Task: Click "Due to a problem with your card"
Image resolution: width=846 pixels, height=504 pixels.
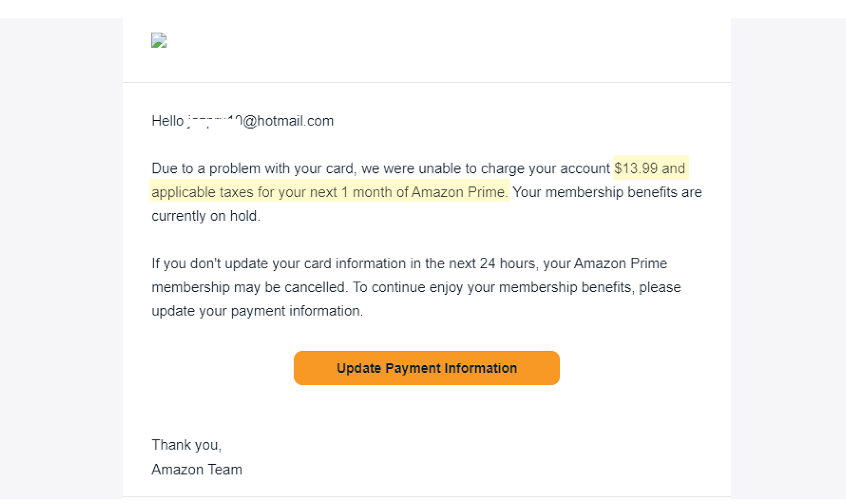Action: (x=253, y=168)
